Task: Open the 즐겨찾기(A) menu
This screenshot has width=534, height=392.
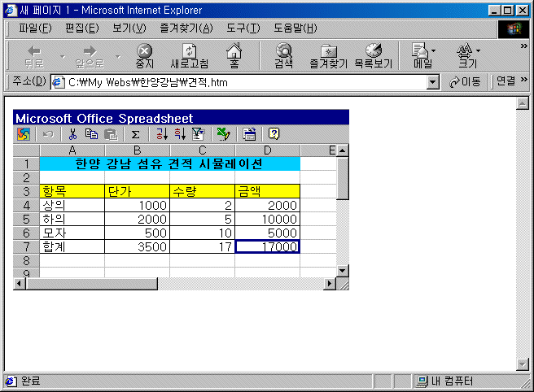Action: (186, 28)
